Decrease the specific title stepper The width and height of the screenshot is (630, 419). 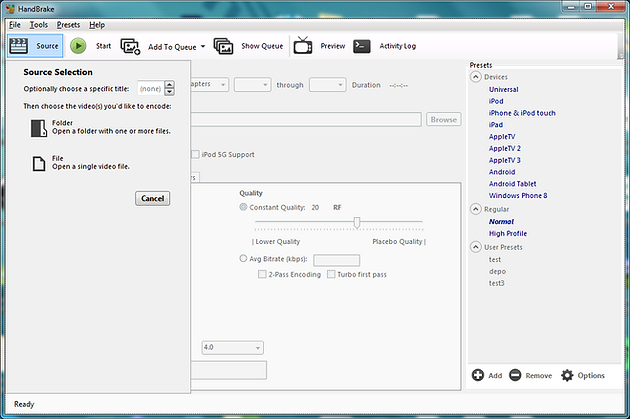point(170,92)
